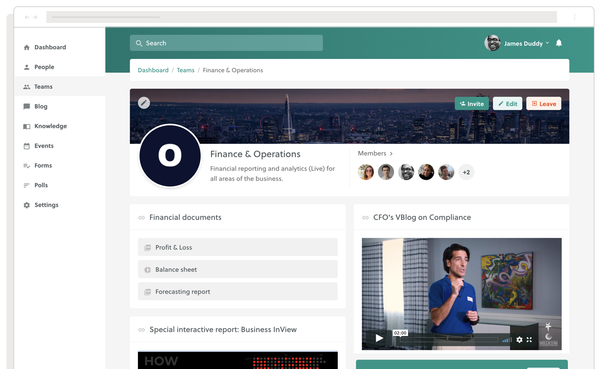Open the Profit & Loss document
The height and width of the screenshot is (369, 600).
(x=238, y=247)
